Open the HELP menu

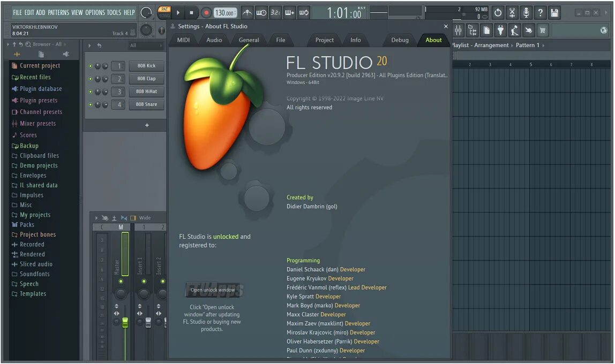coord(130,12)
